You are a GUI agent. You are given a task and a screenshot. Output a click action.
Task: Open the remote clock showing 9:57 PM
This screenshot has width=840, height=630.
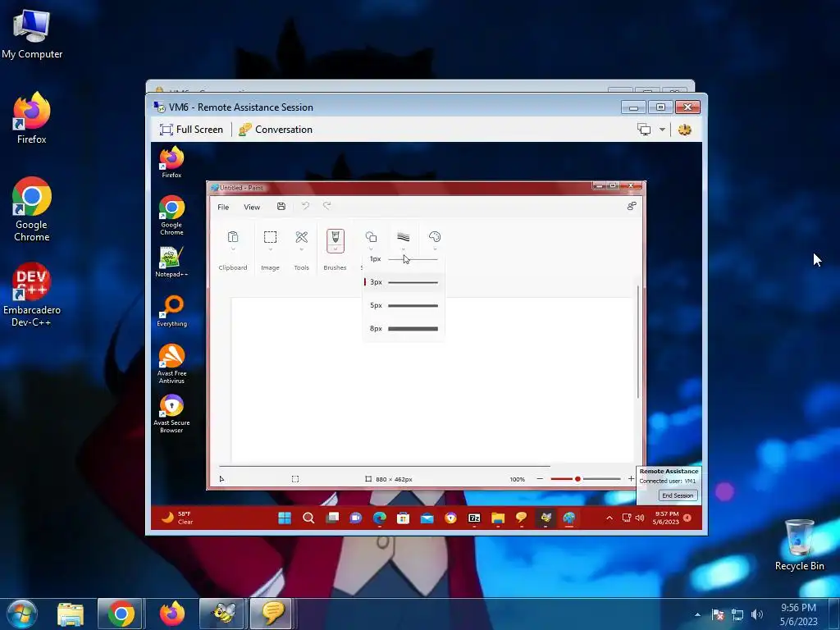[665, 518]
